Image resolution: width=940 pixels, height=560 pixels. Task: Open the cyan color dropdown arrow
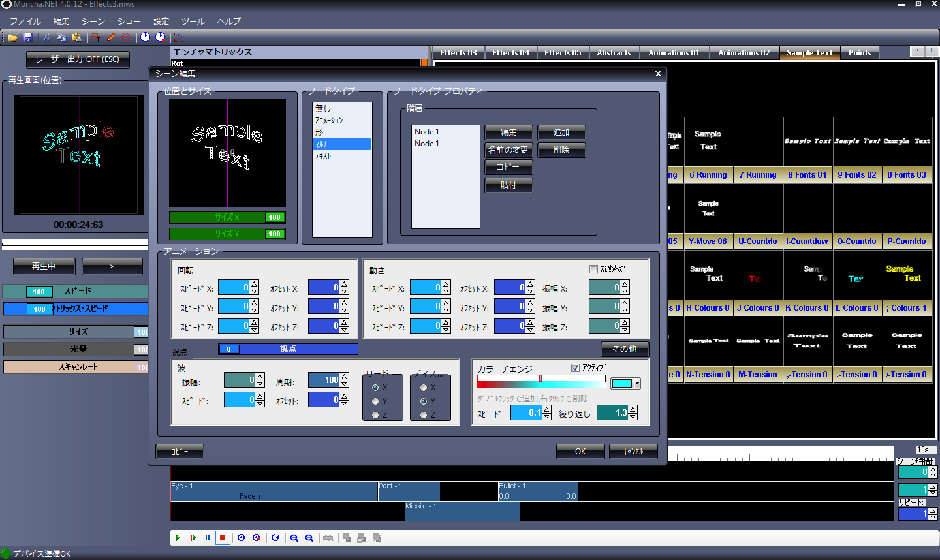tap(637, 384)
